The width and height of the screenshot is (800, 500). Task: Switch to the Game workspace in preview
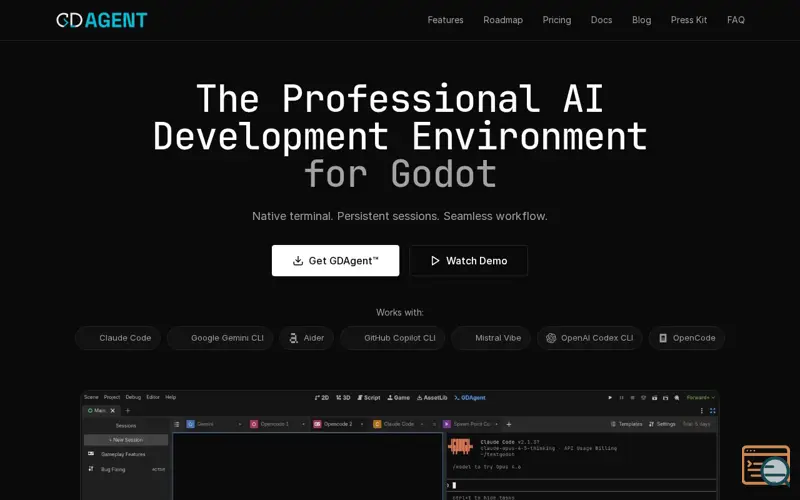pos(398,397)
